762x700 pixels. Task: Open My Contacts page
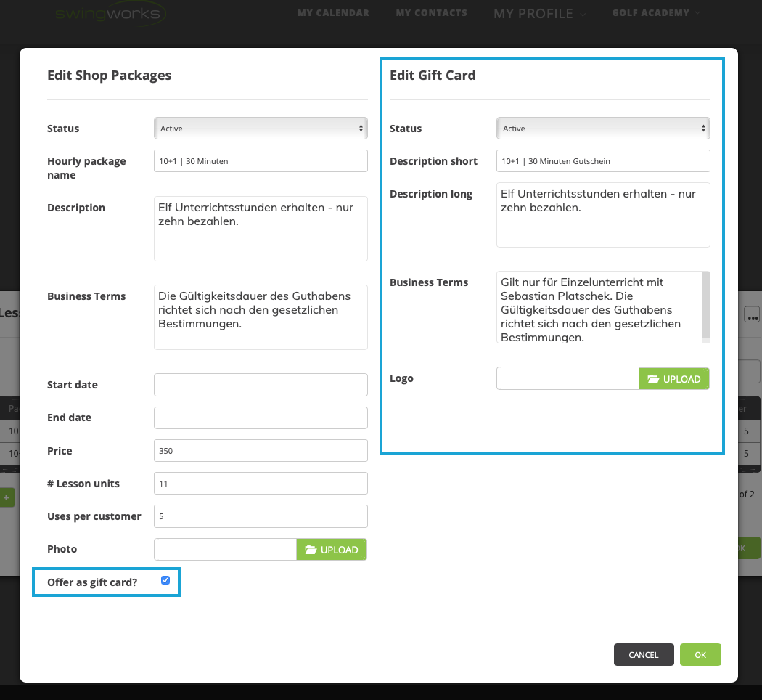click(x=431, y=13)
